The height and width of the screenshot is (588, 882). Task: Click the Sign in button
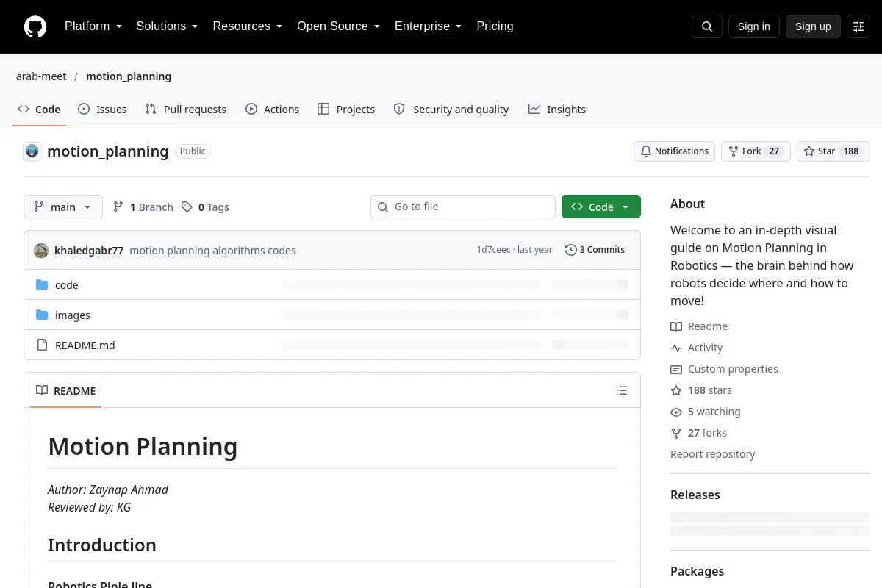pos(754,26)
